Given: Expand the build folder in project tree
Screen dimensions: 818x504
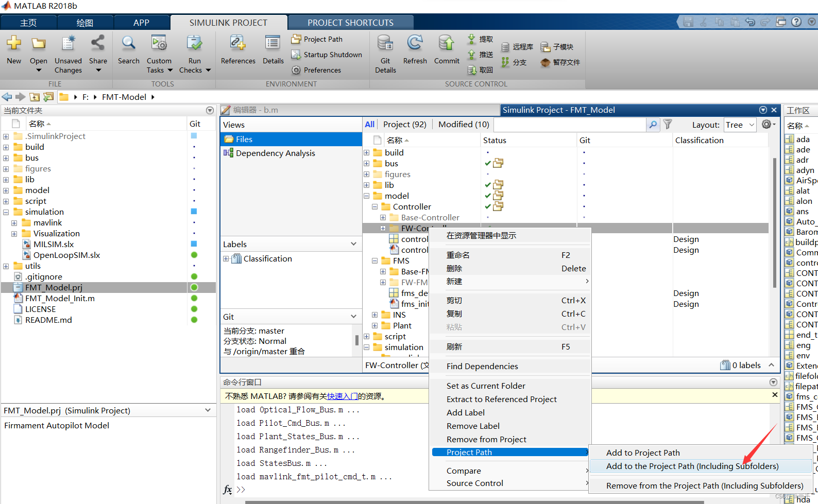Looking at the screenshot, I should pos(366,152).
